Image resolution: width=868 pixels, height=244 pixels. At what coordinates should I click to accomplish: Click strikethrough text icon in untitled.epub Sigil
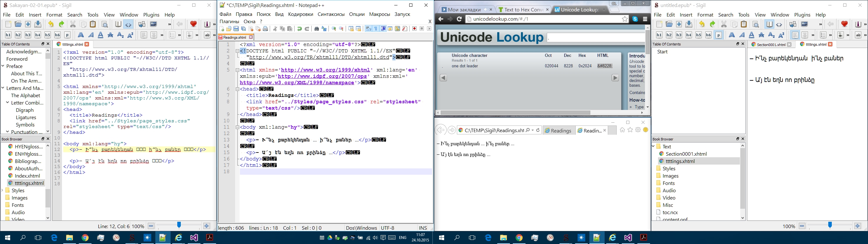point(762,35)
